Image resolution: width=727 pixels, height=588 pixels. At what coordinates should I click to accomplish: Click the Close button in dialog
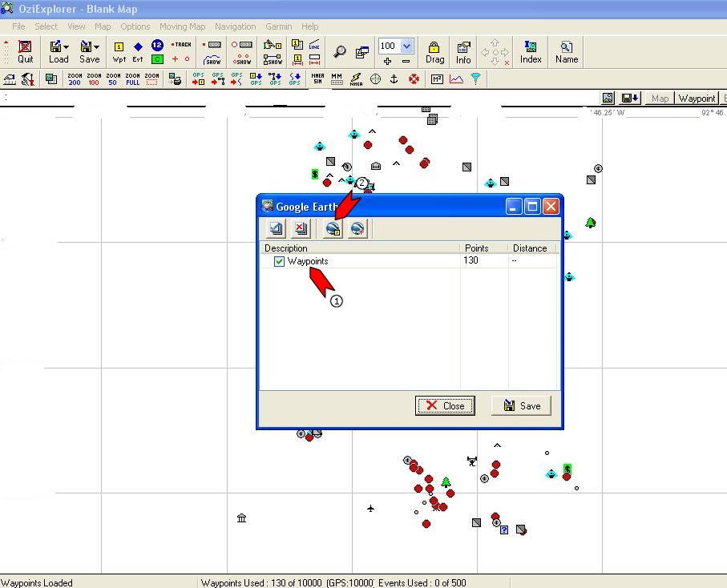[445, 405]
